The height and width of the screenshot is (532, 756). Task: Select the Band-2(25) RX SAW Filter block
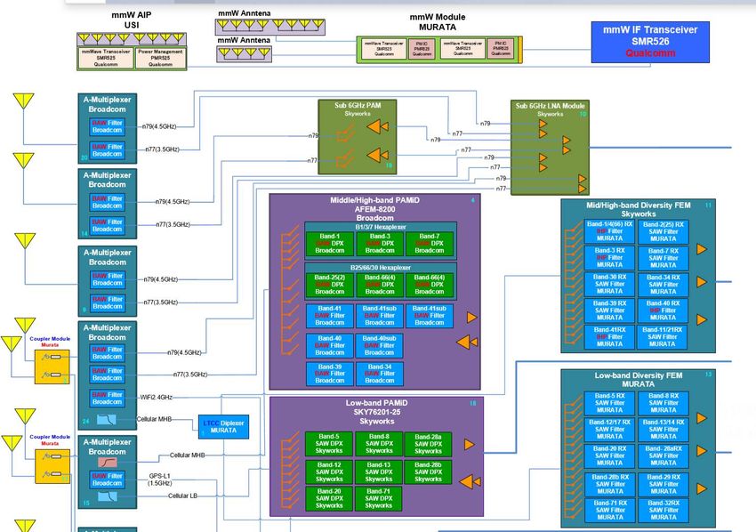[663, 231]
